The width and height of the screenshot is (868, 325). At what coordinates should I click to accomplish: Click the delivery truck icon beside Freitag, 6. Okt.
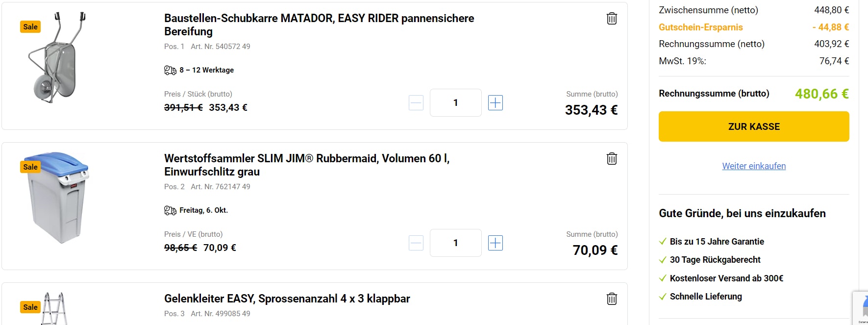[x=170, y=210]
